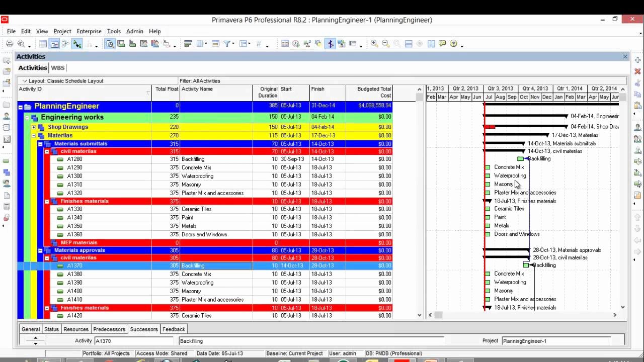Open Expenses calculator icon in left sidebar
Image resolution: width=644 pixels, height=362 pixels.
pos(6,207)
